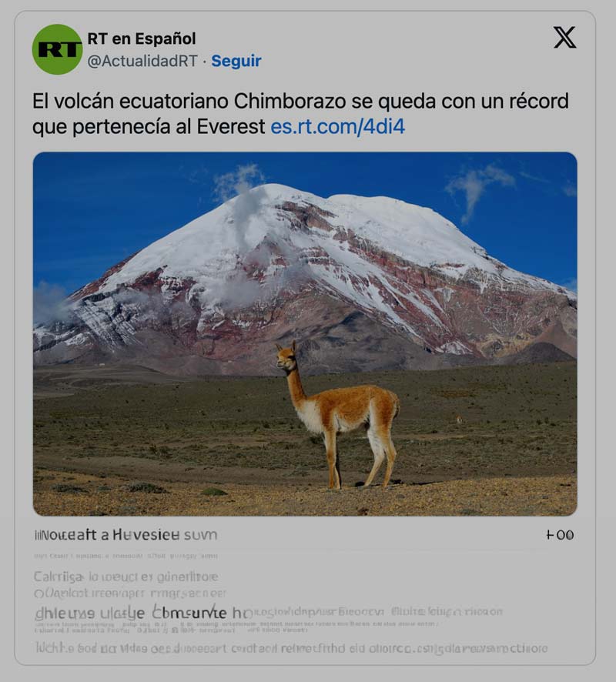This screenshot has height=682, width=616.
Task: Click the blurred bold line starting with ghieuns
Action: (x=142, y=613)
